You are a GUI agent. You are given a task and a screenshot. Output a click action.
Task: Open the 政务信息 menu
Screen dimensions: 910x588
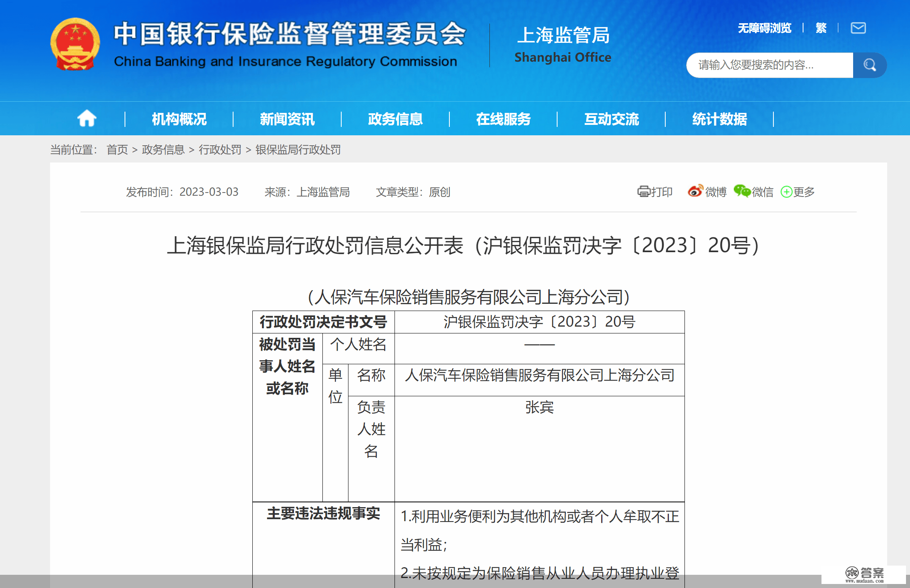pos(395,119)
